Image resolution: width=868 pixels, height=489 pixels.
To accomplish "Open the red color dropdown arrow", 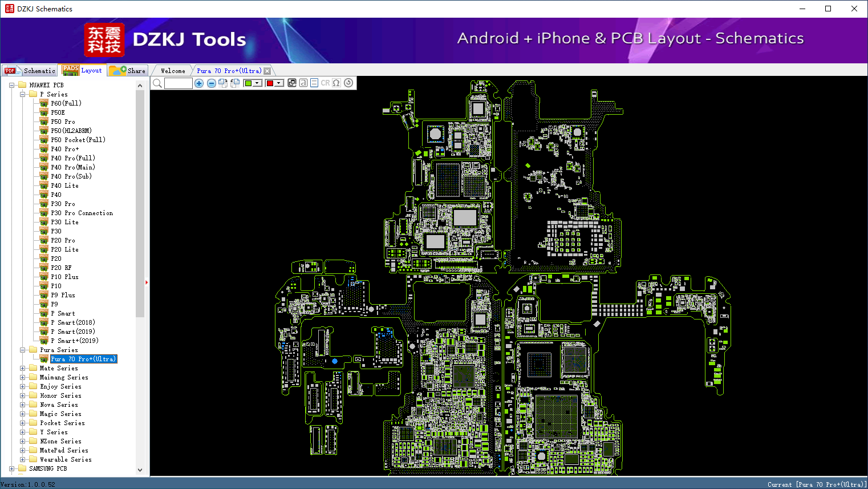I will tap(279, 83).
